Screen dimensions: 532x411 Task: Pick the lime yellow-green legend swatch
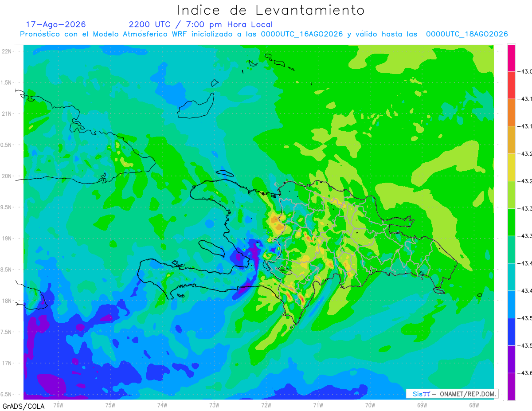pos(511,194)
